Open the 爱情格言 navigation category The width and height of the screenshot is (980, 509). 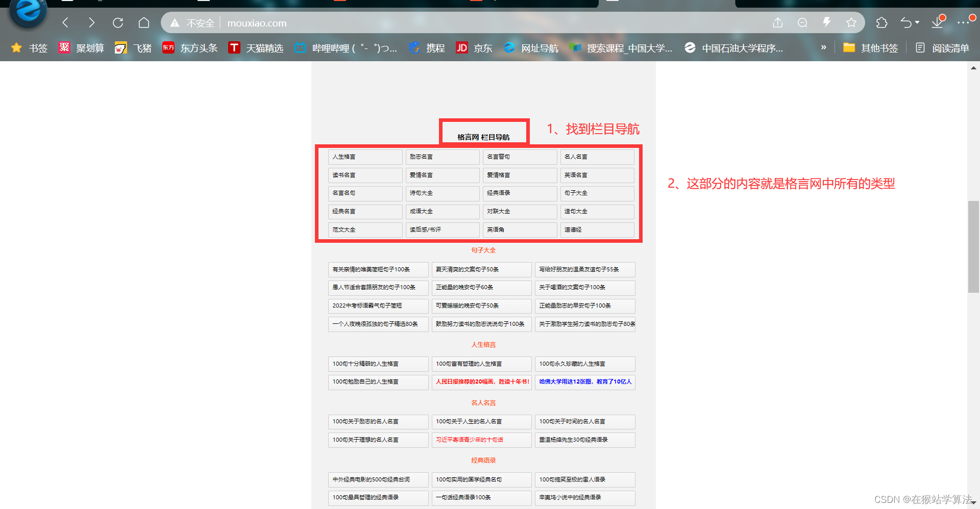click(520, 175)
